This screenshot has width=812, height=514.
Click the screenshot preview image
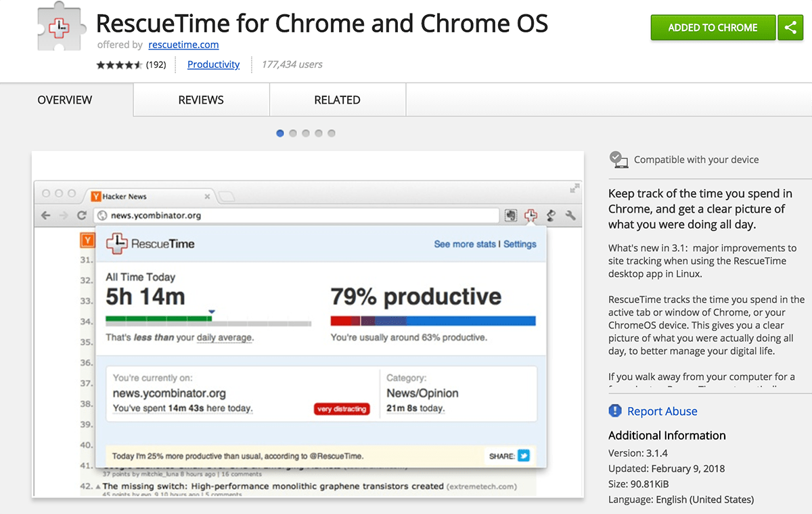pyautogui.click(x=308, y=325)
